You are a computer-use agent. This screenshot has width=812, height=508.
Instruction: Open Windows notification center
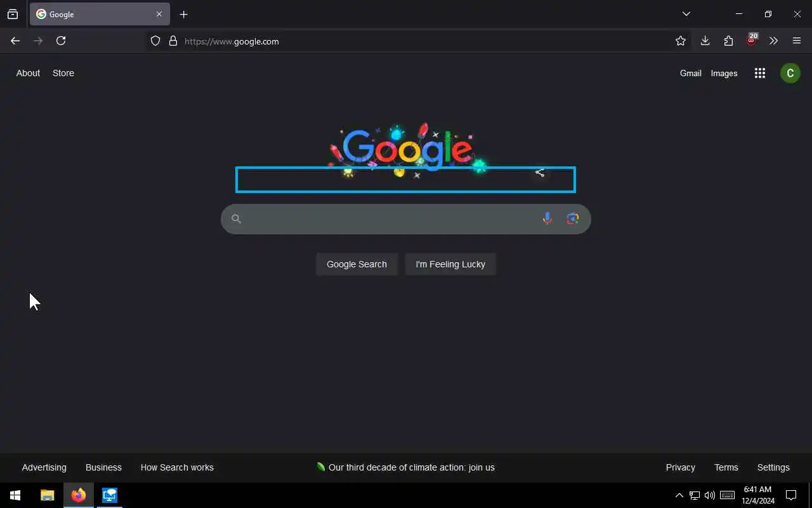(791, 495)
